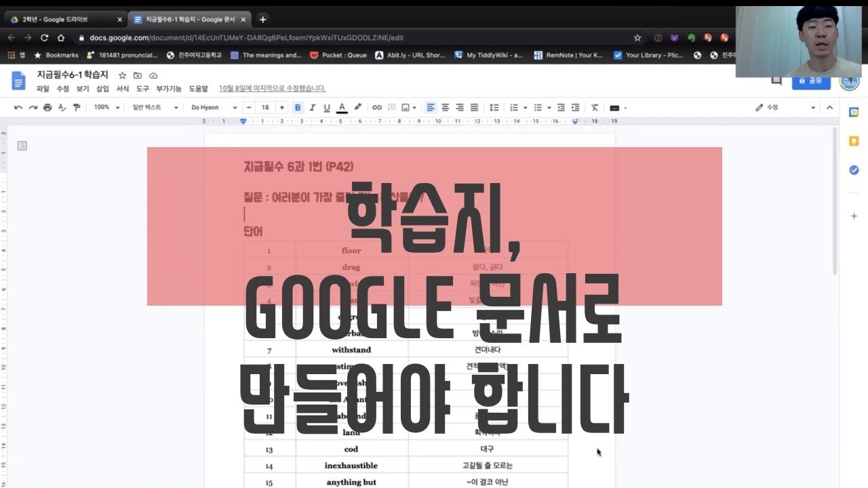Open a new browser tab

[x=262, y=19]
